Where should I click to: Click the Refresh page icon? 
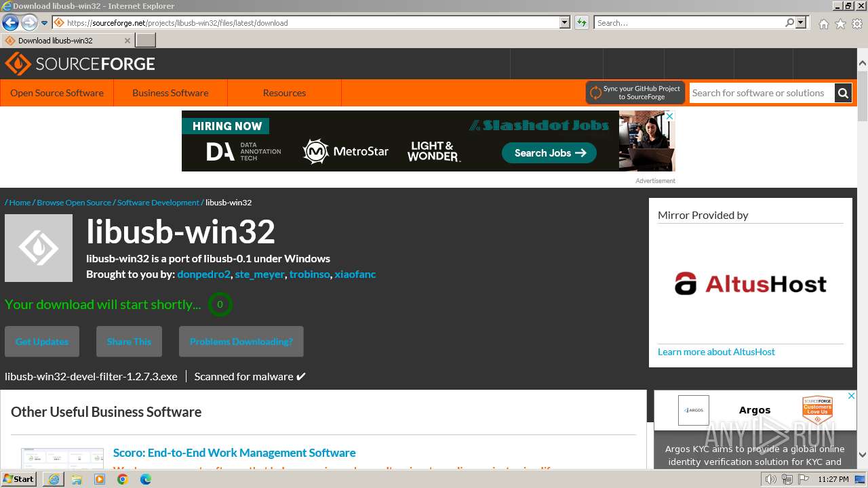[581, 22]
